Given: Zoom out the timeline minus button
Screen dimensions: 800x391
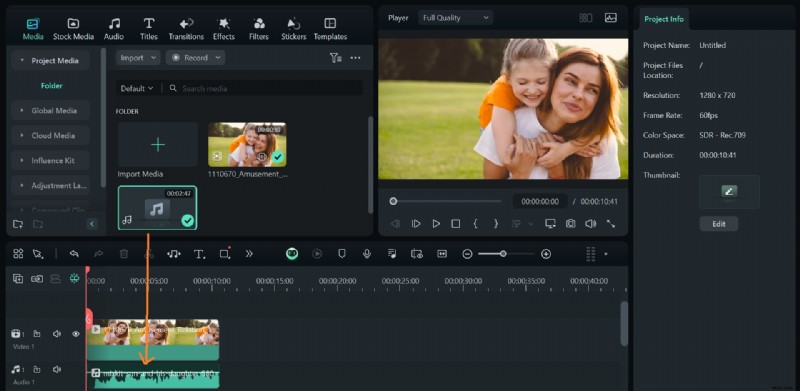Looking at the screenshot, I should (467, 254).
